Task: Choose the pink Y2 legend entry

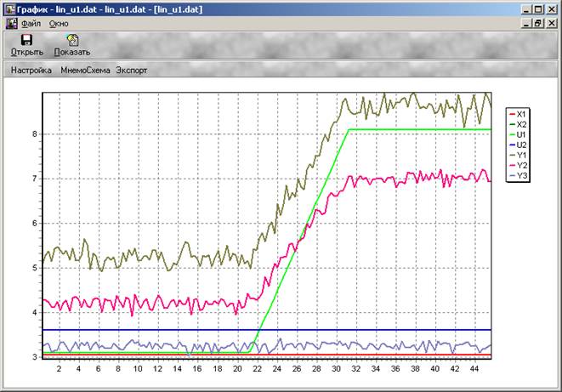Action: point(522,166)
